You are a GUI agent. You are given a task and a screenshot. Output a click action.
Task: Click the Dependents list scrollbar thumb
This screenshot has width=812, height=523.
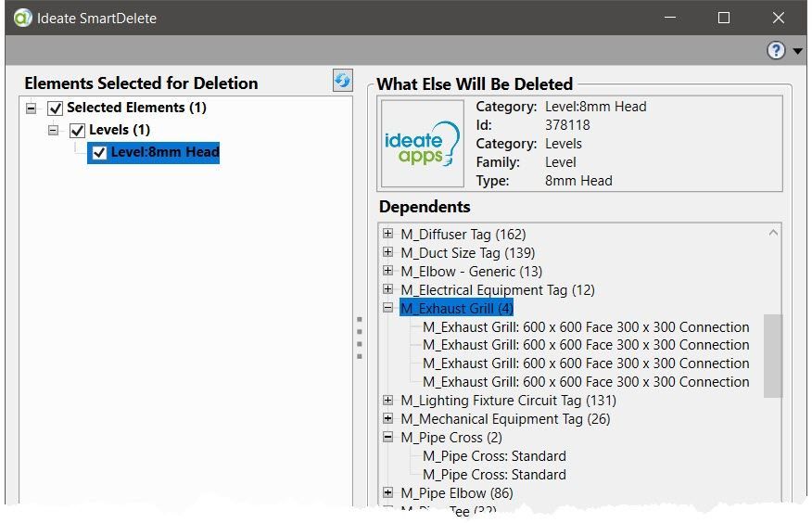pyautogui.click(x=773, y=356)
